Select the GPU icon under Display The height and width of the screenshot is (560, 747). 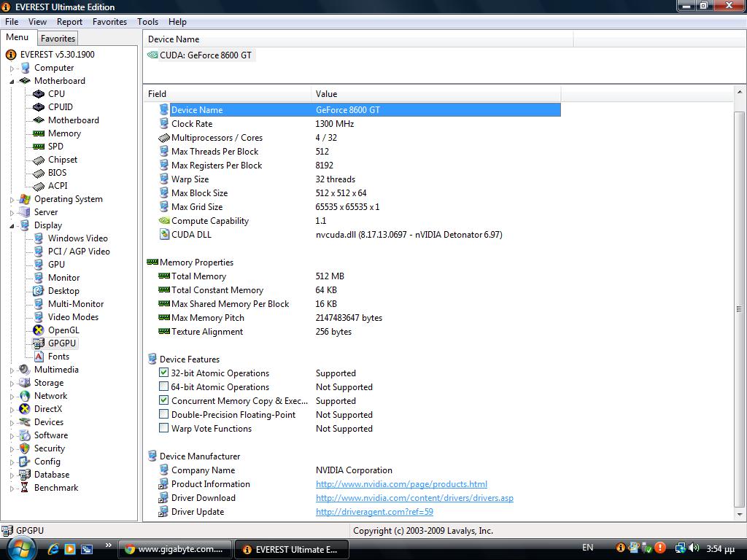pyautogui.click(x=39, y=264)
